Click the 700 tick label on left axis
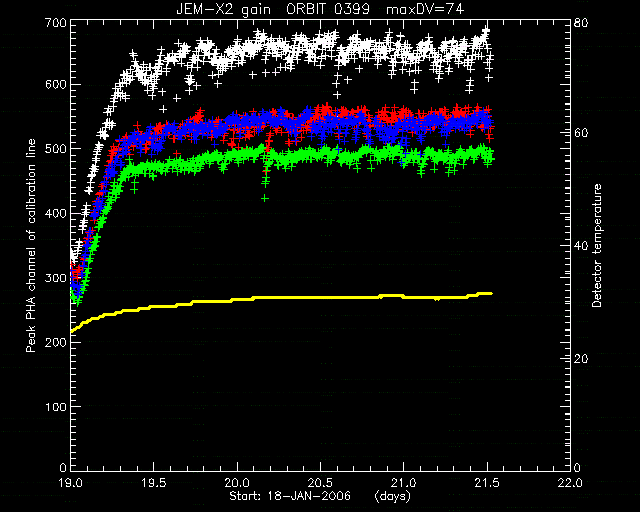 pos(56,23)
